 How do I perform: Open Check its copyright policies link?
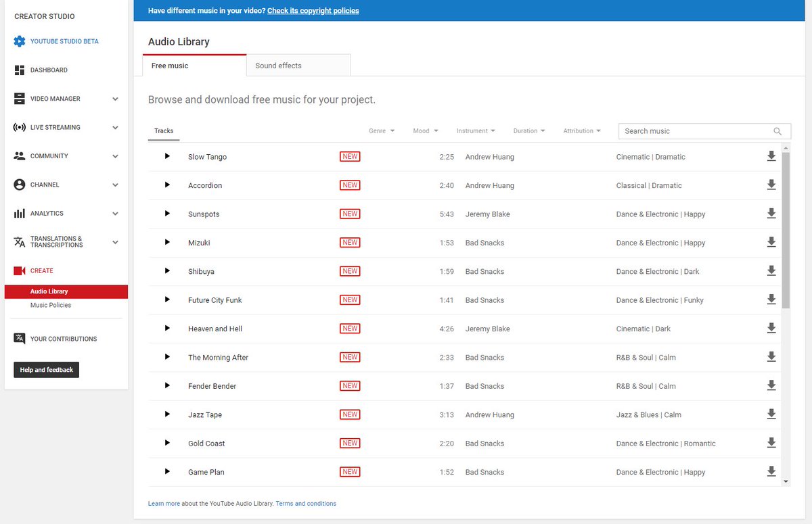[313, 11]
